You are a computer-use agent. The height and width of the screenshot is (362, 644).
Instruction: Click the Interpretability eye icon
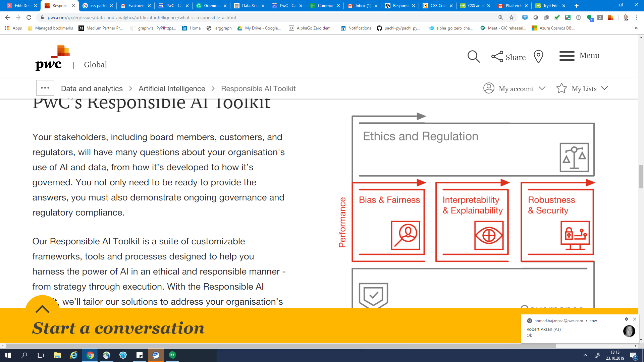(x=489, y=235)
